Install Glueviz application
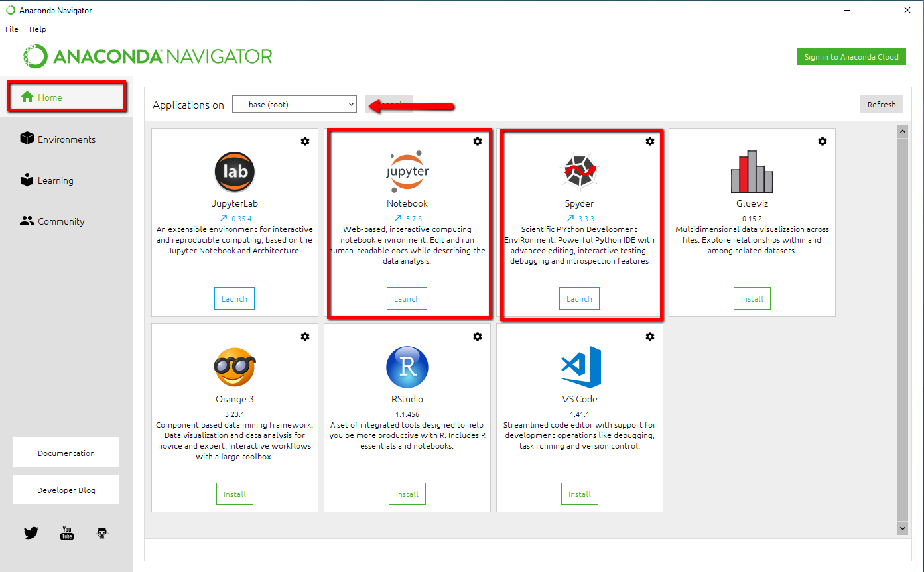Viewport: 924px width, 572px height. 752,299
